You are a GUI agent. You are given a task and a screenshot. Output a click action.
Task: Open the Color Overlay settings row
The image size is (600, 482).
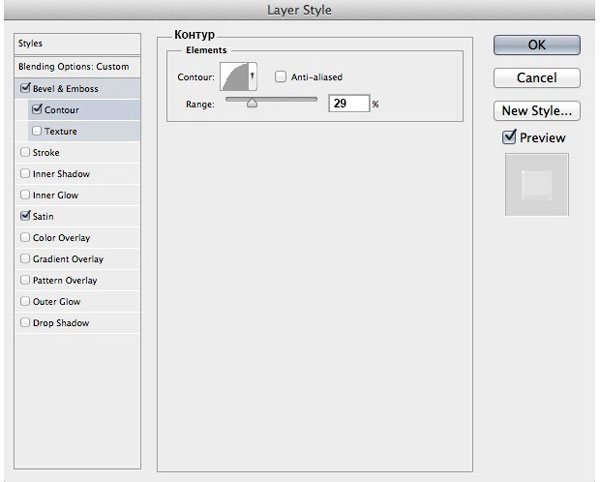pyautogui.click(x=77, y=238)
